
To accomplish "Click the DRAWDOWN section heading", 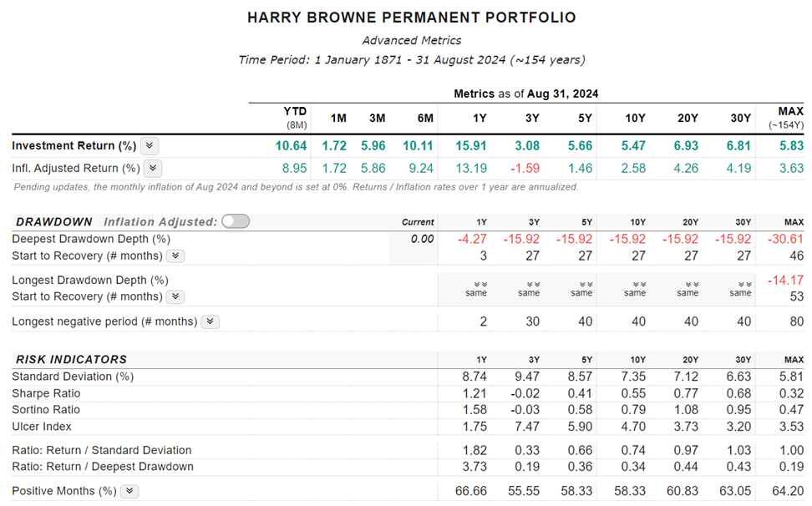I will (x=54, y=222).
